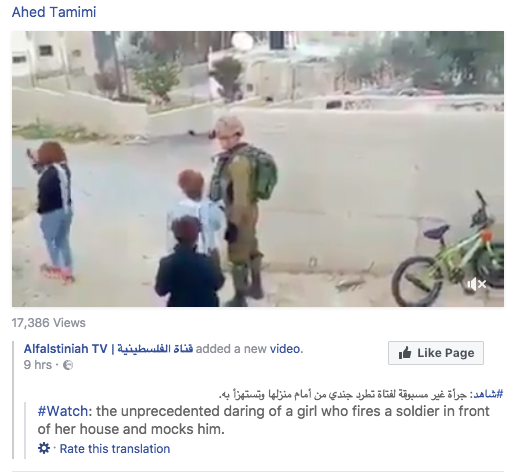Image resolution: width=514 pixels, height=474 pixels.
Task: Click Rate this translation
Action: click(115, 449)
